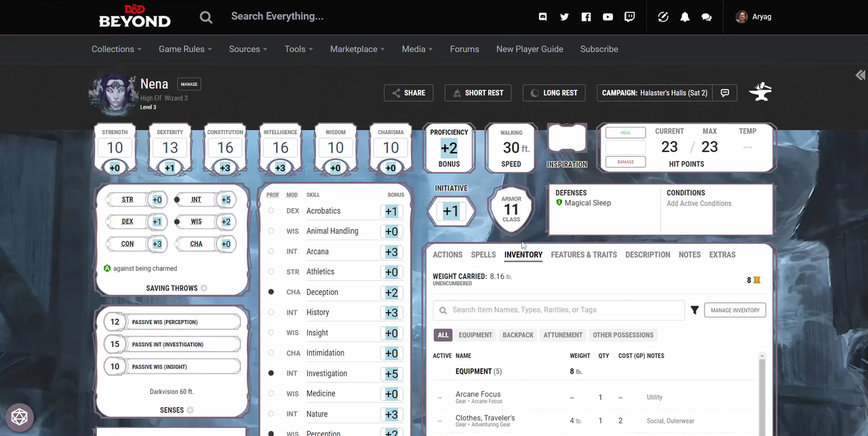This screenshot has width=868, height=436.
Task: Toggle Acrobatics proficiency dot
Action: tap(271, 211)
